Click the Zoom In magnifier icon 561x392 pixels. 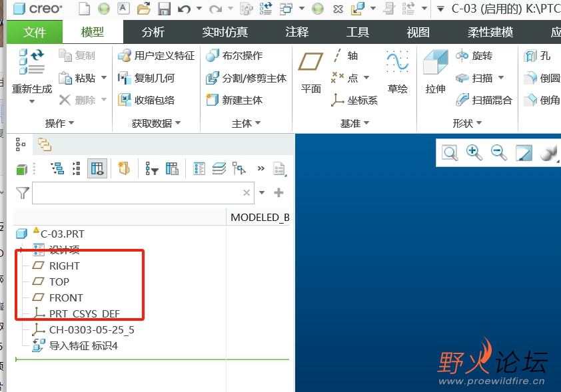(x=474, y=152)
